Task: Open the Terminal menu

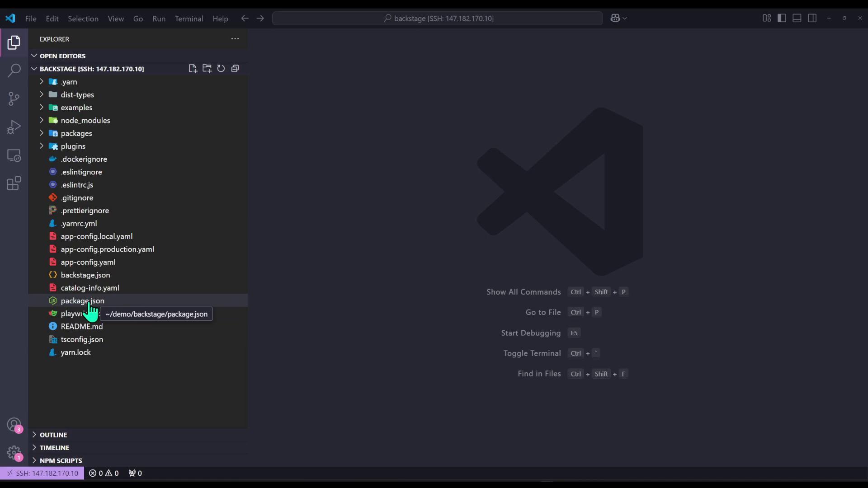Action: coord(189,19)
